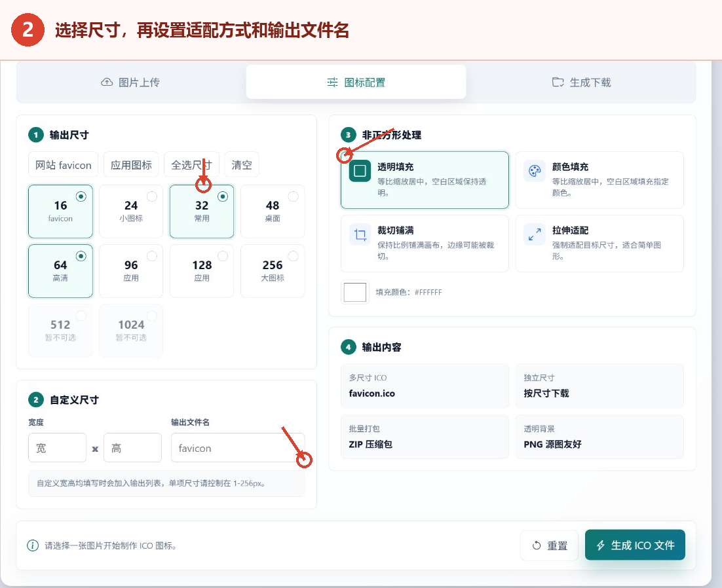Select the 48 桌面 size
The image size is (722, 588).
pyautogui.click(x=273, y=211)
